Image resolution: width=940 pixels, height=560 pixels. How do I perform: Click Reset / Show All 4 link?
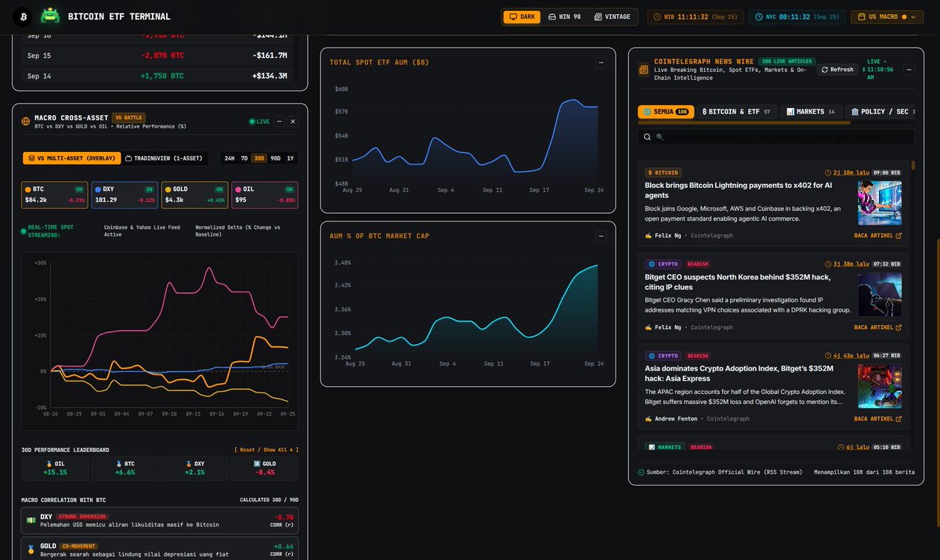click(266, 450)
